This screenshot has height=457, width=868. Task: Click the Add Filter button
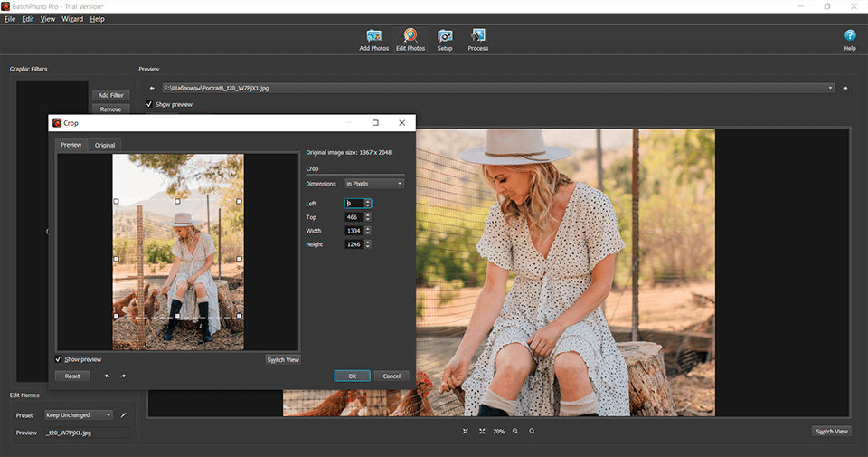tap(110, 95)
